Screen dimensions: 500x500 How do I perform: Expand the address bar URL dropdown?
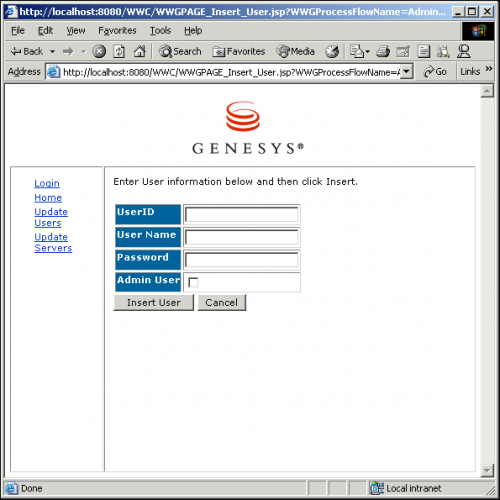(406, 72)
